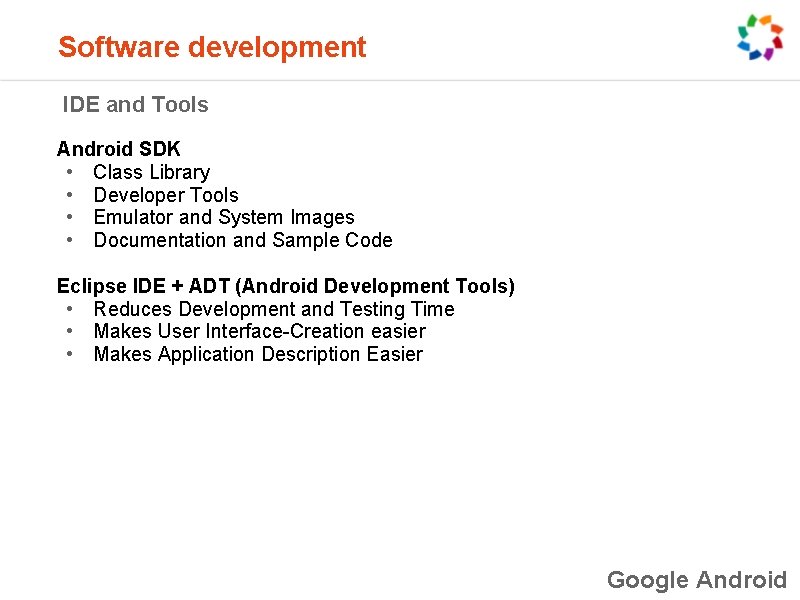
Task: Click the 'Eclipse IDE + ADT' heading
Action: (x=286, y=286)
